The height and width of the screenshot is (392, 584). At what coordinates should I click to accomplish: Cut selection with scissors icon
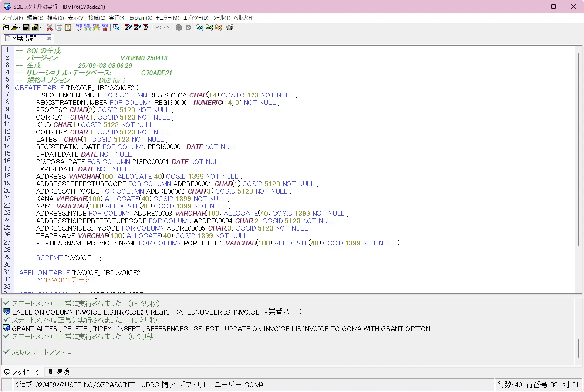click(50, 27)
